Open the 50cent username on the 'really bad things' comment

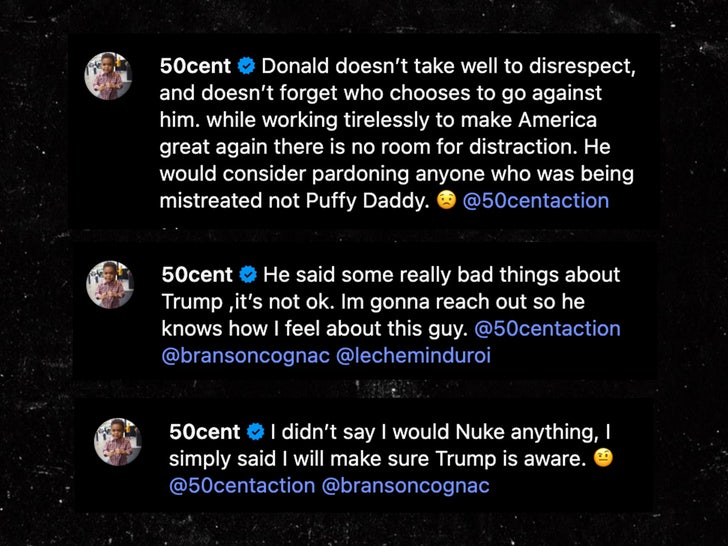196,275
